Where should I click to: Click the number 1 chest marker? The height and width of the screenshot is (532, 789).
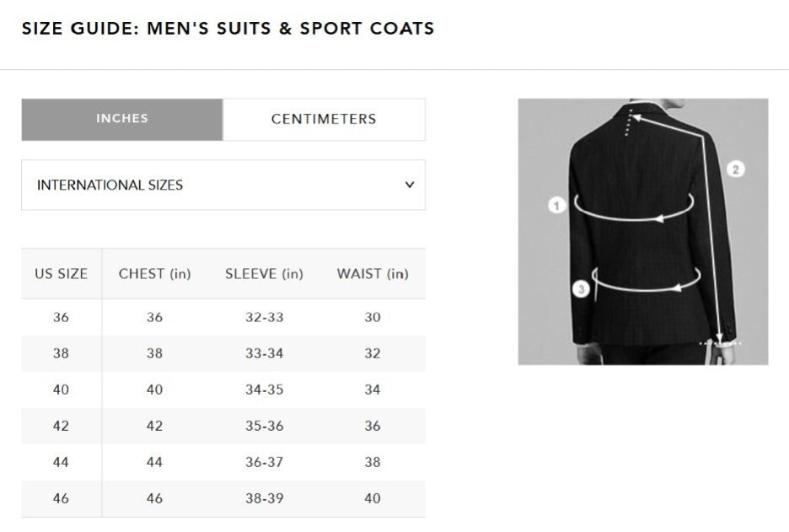click(556, 205)
